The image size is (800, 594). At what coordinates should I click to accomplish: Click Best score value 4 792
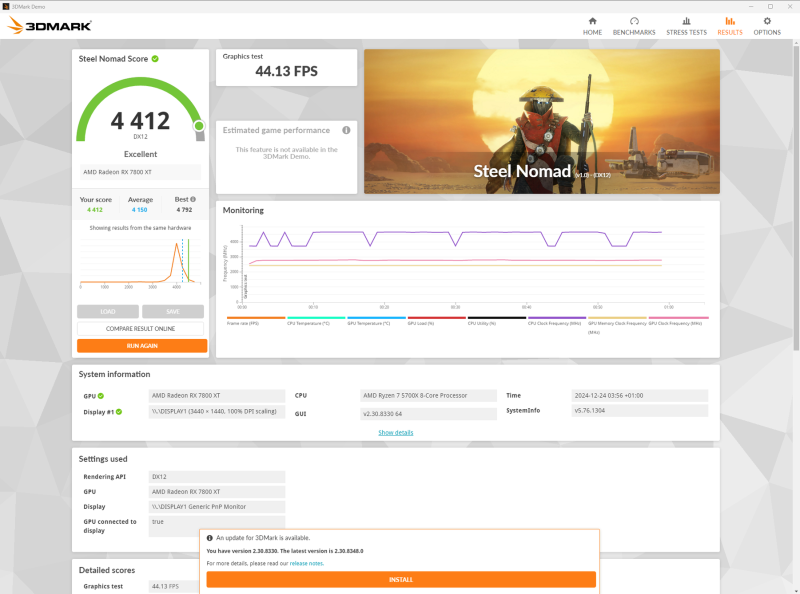pos(184,210)
